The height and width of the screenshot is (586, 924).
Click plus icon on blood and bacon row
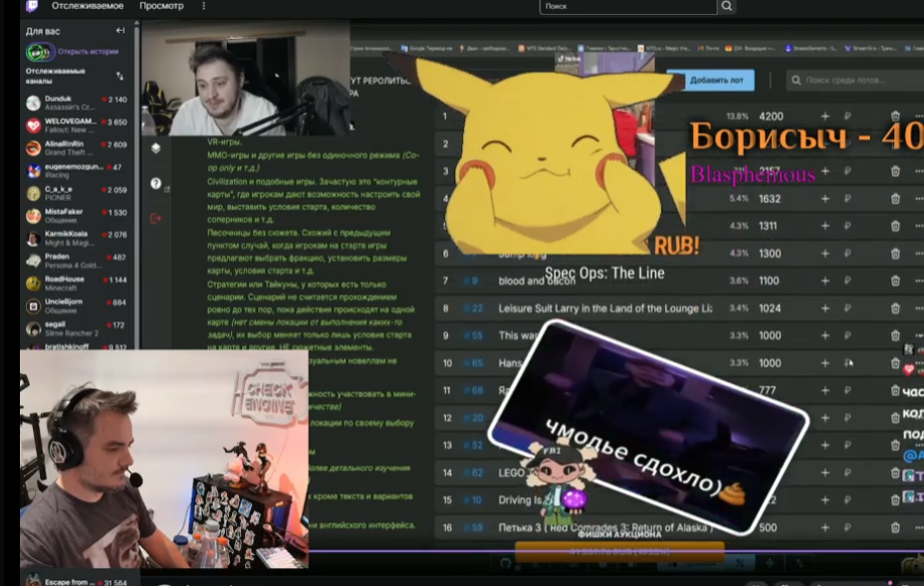click(825, 281)
